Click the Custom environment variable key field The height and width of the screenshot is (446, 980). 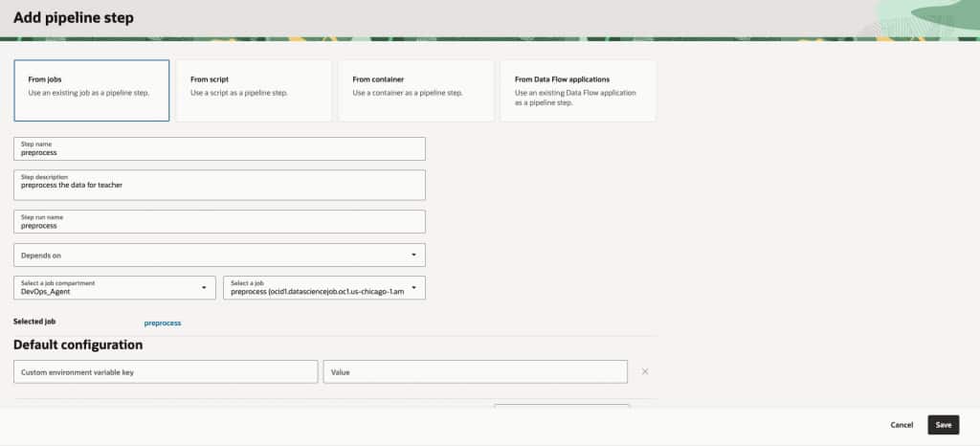[x=166, y=371]
